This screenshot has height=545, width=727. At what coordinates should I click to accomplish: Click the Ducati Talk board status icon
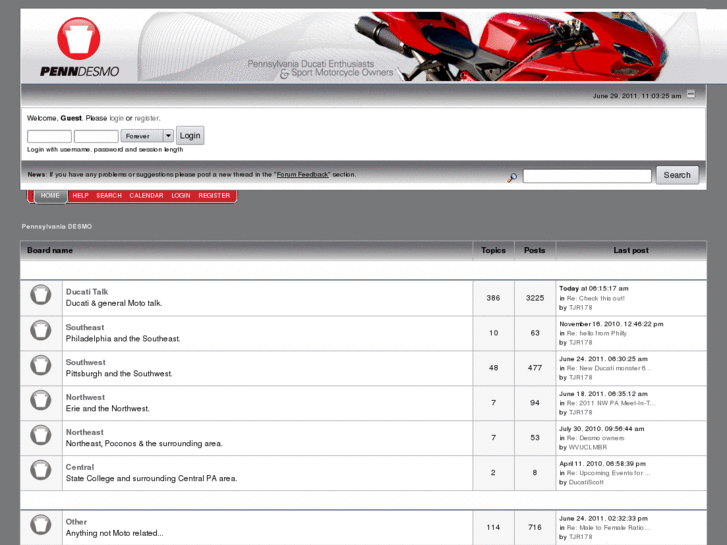(x=41, y=295)
